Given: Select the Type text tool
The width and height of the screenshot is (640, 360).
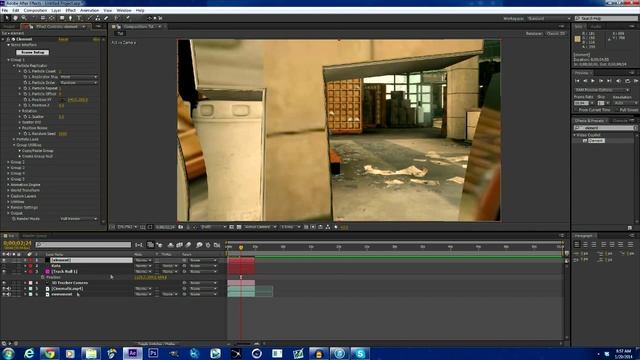Looking at the screenshot, I should [79, 18].
